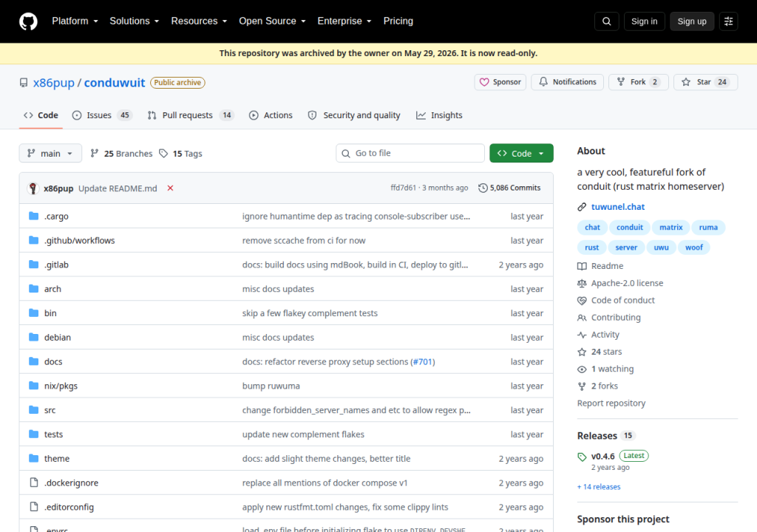Click the GitHub logo home icon
This screenshot has height=532, width=757.
click(x=28, y=21)
